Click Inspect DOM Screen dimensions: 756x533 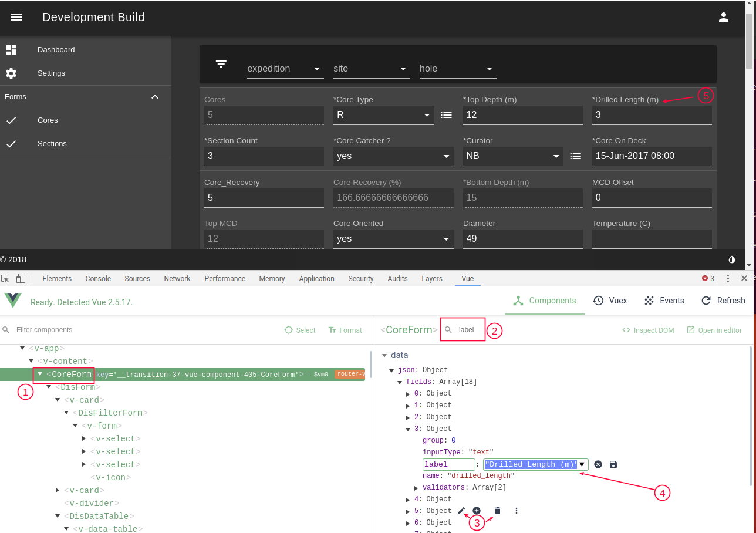tap(648, 330)
